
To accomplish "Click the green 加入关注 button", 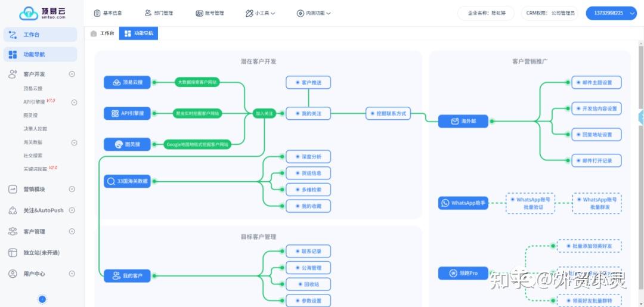I will [x=264, y=113].
